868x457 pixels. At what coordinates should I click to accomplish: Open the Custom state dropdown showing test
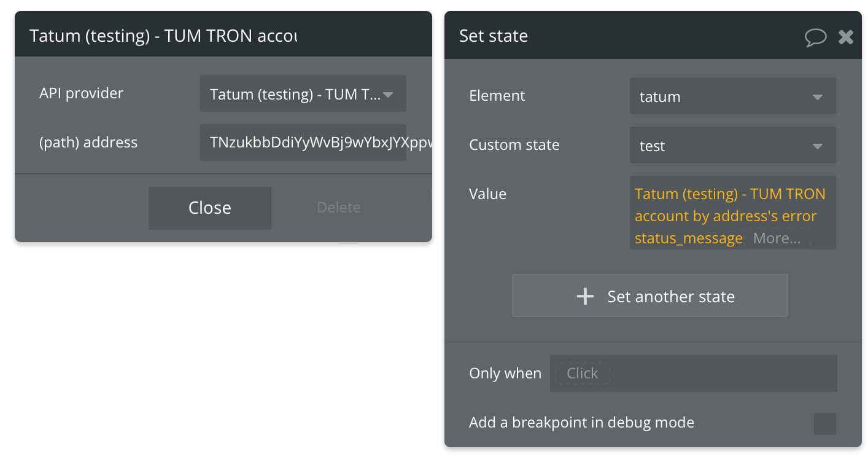[x=732, y=145]
